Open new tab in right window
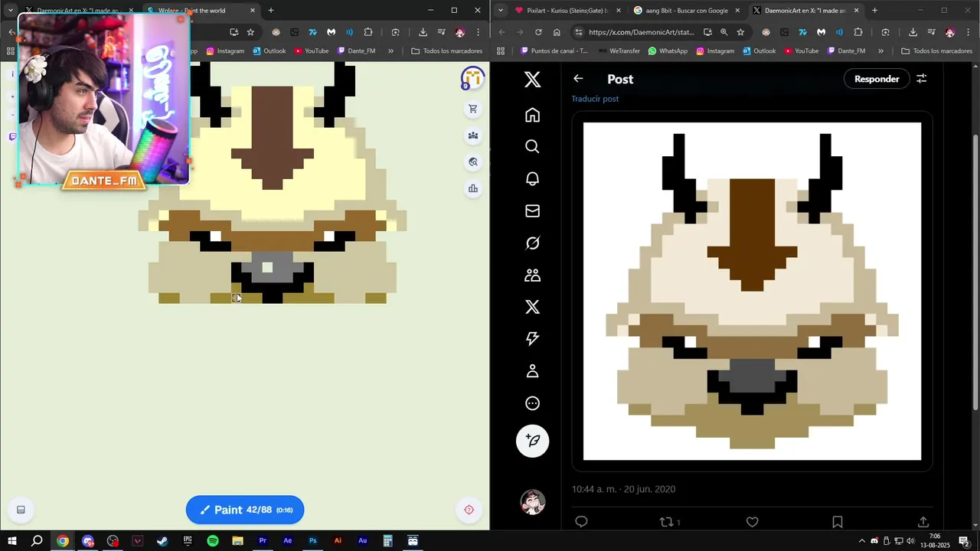Image resolution: width=980 pixels, height=551 pixels. click(874, 11)
